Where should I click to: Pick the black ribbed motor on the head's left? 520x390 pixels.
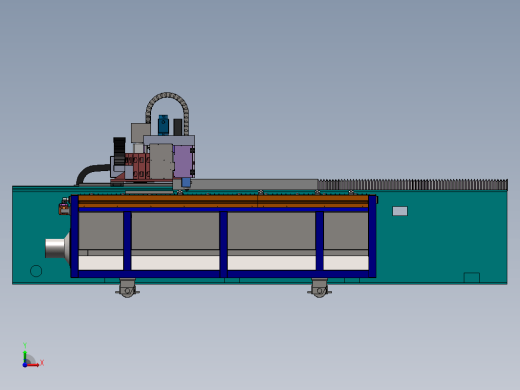tap(119, 151)
